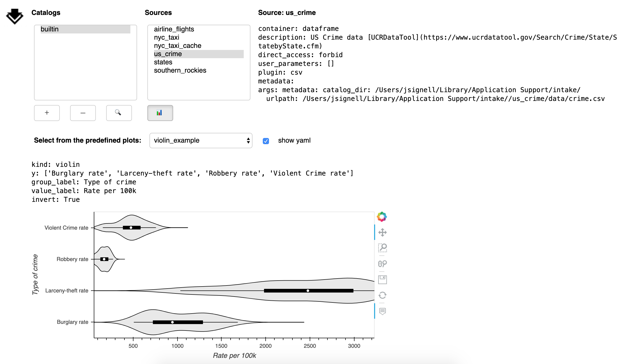This screenshot has height=364, width=624.
Task: Enable the Wheel Zoom tool
Action: 382,264
